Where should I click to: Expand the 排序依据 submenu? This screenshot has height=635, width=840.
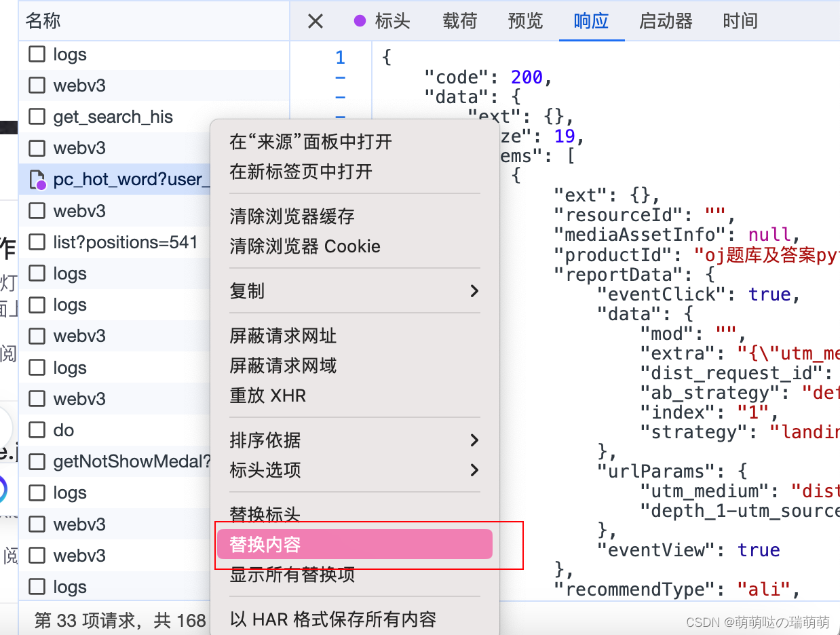coord(354,440)
